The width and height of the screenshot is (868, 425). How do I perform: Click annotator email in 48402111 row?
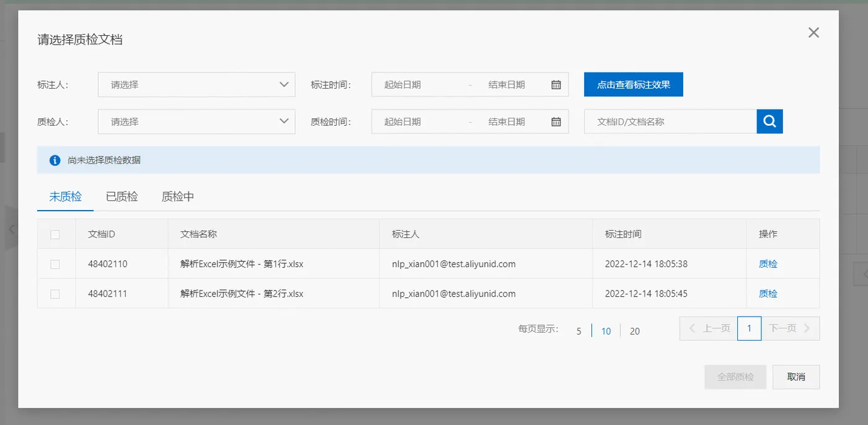pyautogui.click(x=454, y=294)
